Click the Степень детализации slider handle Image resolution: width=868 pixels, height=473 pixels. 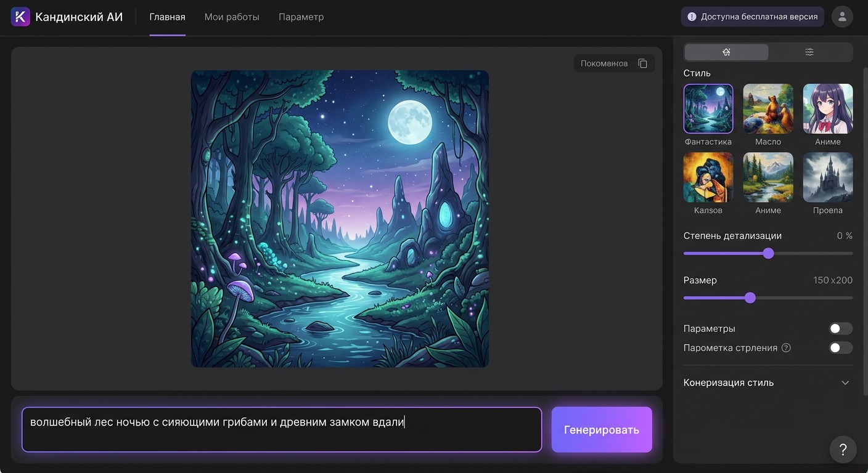768,253
